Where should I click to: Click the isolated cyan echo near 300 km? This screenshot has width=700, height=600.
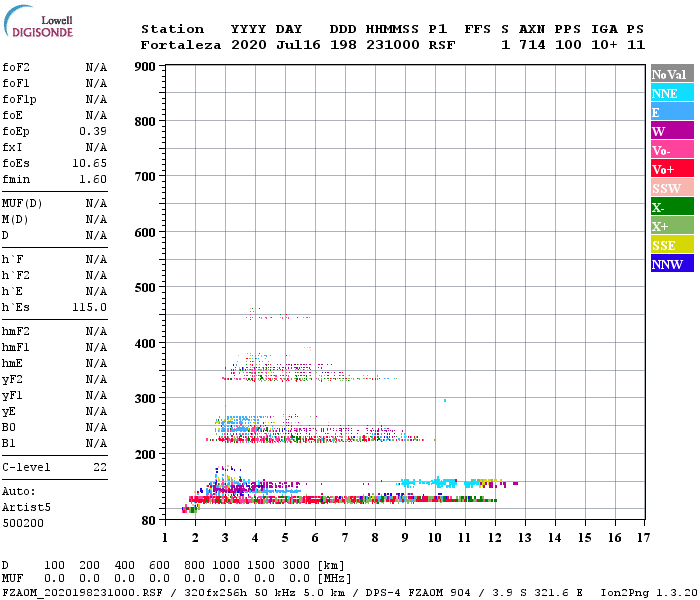445,400
